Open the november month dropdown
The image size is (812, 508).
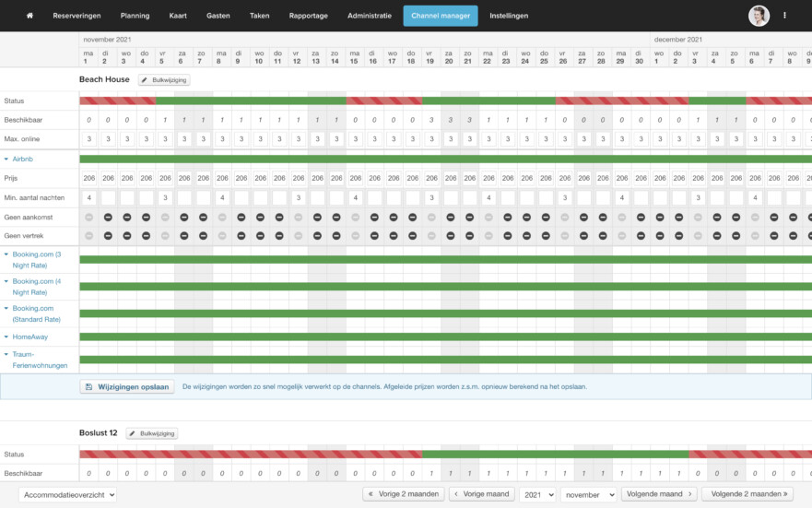click(588, 495)
